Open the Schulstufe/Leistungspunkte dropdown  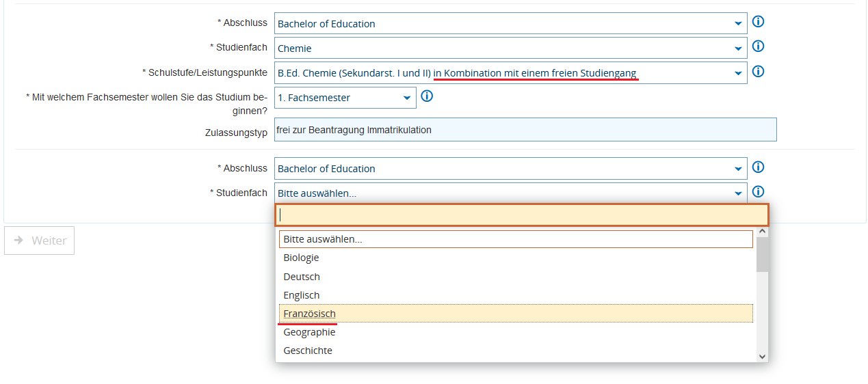pyautogui.click(x=510, y=73)
